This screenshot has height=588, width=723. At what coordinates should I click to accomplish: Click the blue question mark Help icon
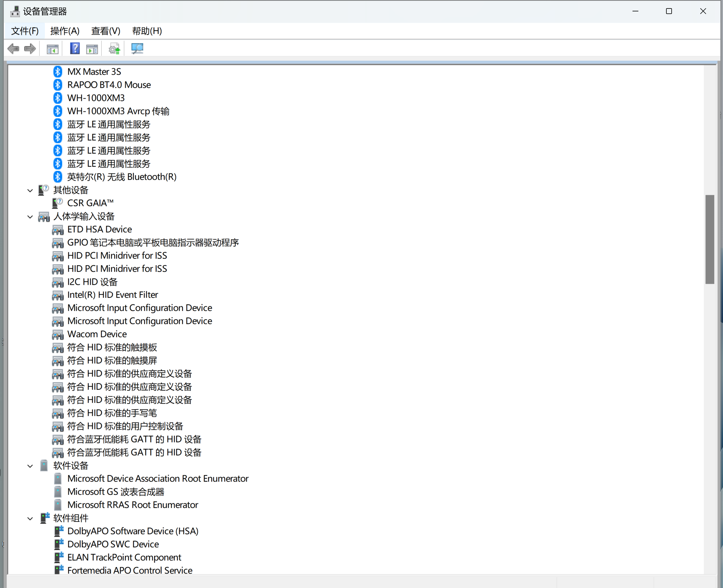[x=74, y=48]
